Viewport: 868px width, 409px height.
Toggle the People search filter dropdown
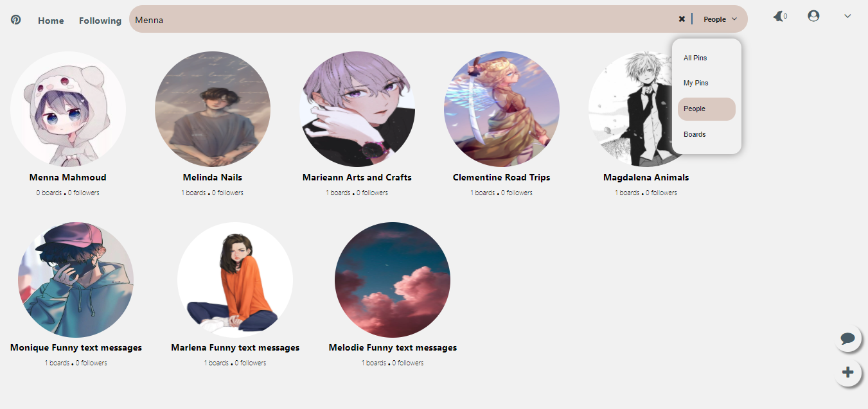pyautogui.click(x=720, y=19)
